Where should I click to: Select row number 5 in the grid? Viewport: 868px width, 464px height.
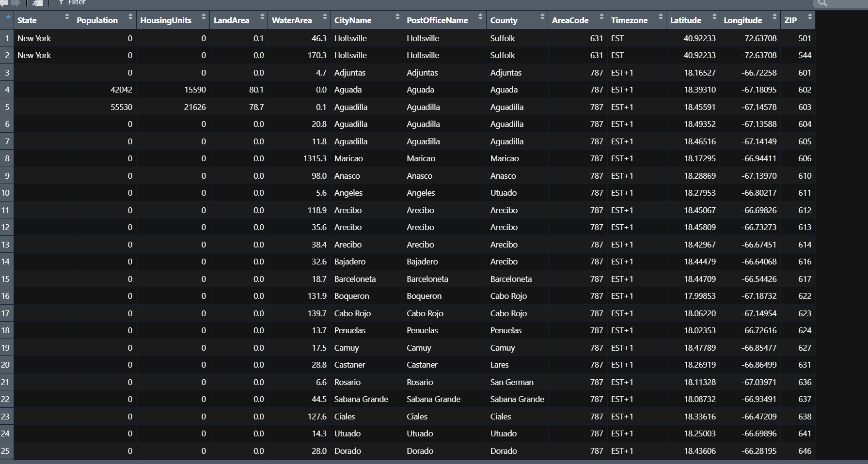click(7, 107)
